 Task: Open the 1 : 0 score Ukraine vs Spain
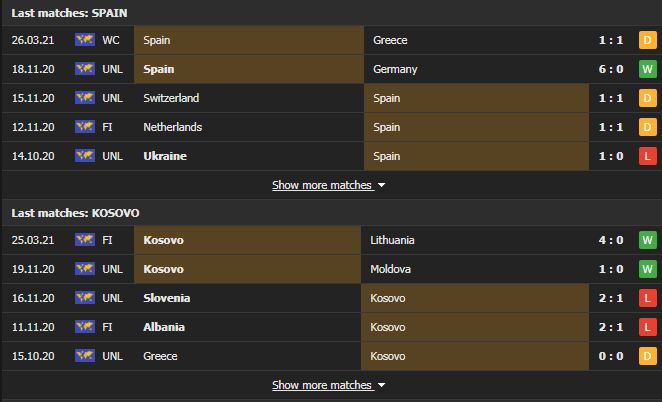[611, 156]
